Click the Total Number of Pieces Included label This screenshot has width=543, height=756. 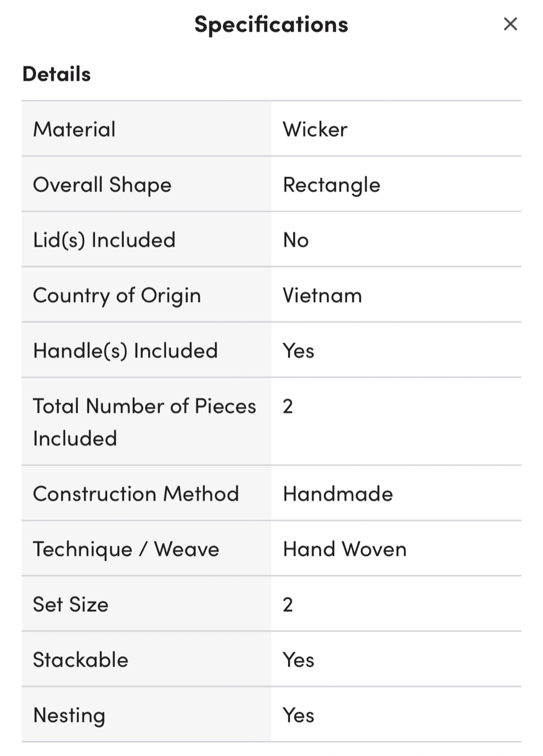[x=144, y=422]
